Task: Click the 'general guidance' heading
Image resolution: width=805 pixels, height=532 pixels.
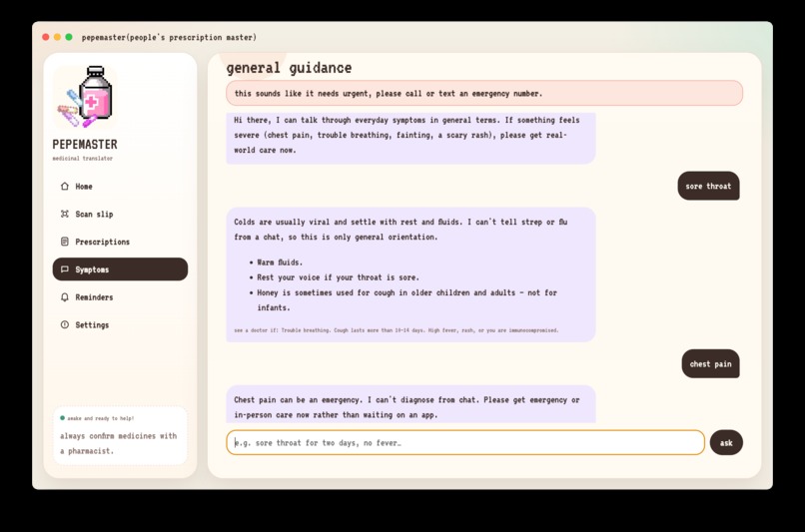Action: click(289, 68)
